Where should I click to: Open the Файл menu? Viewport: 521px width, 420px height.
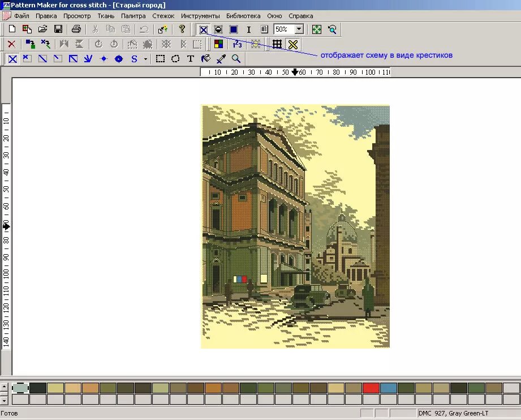click(x=21, y=16)
